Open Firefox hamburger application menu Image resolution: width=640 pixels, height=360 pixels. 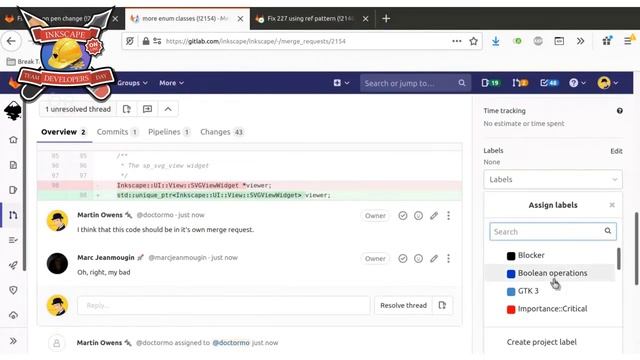[628, 41]
